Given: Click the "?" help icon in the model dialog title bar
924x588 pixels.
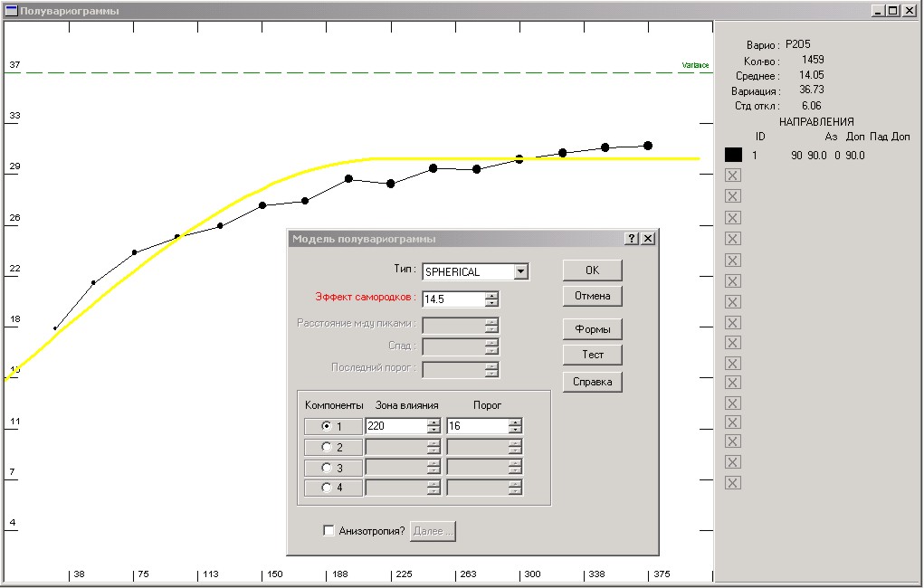Looking at the screenshot, I should 632,239.
